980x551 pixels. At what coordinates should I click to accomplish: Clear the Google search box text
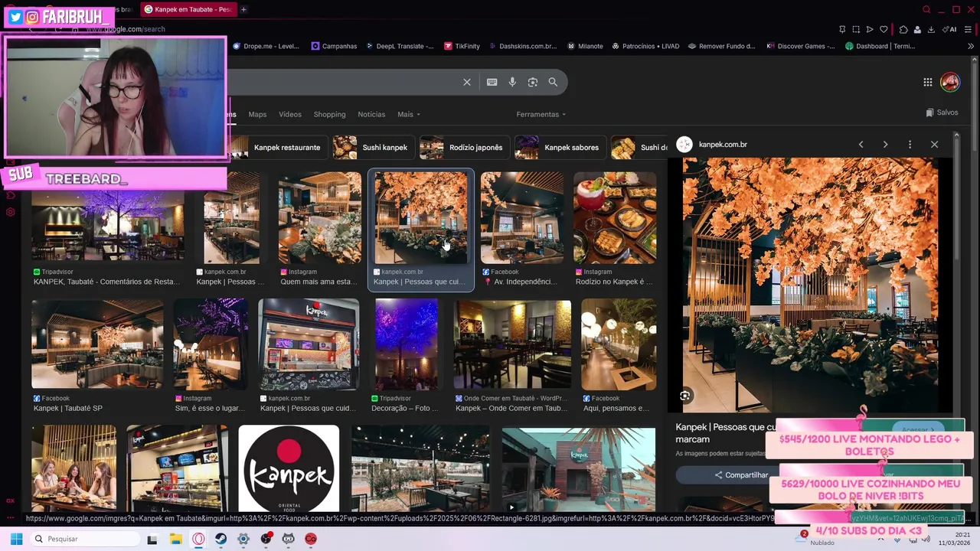[x=467, y=83]
